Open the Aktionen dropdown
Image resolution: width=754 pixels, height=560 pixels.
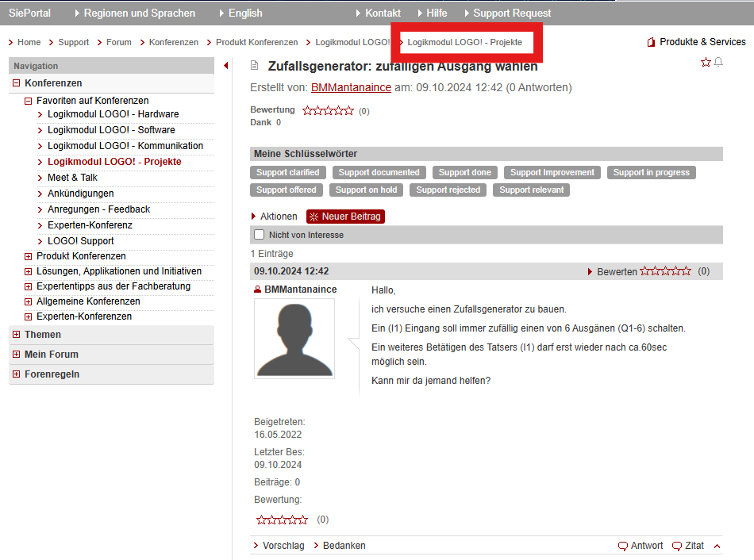click(x=275, y=217)
